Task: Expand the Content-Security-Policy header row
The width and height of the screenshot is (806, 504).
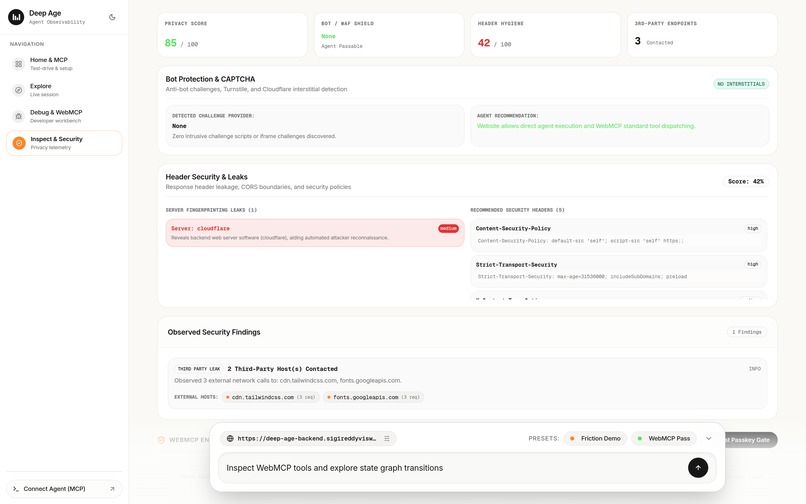Action: tap(618, 235)
